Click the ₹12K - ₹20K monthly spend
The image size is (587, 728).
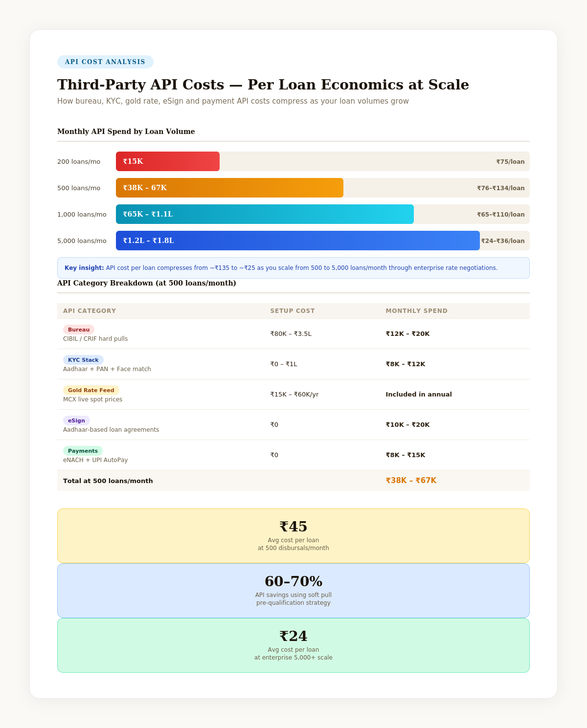[x=408, y=334]
